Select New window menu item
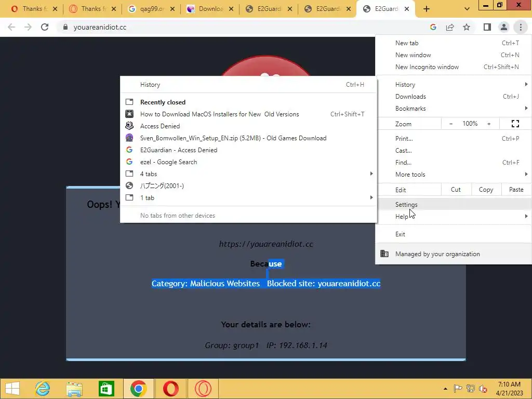The width and height of the screenshot is (532, 399). pos(453,55)
